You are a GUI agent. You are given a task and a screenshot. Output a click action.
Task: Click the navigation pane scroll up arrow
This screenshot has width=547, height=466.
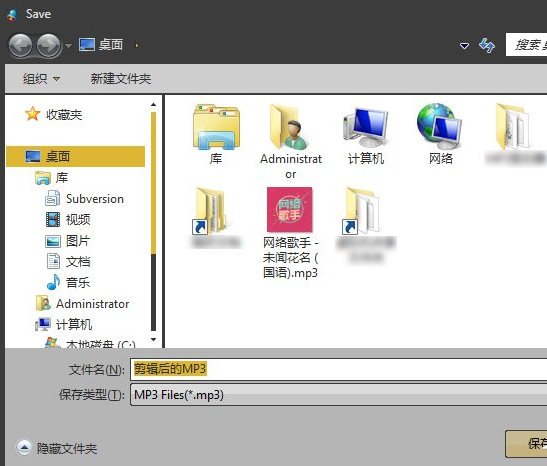coord(153,105)
